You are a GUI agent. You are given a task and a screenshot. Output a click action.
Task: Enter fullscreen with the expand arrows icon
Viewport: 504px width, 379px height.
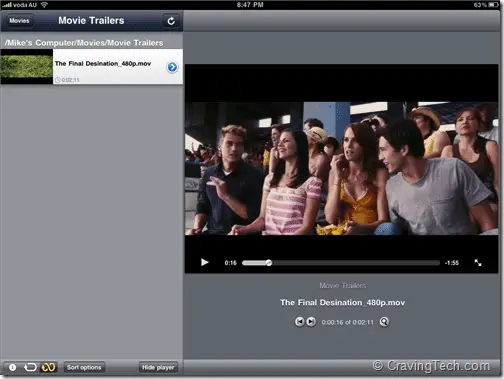[x=478, y=263]
